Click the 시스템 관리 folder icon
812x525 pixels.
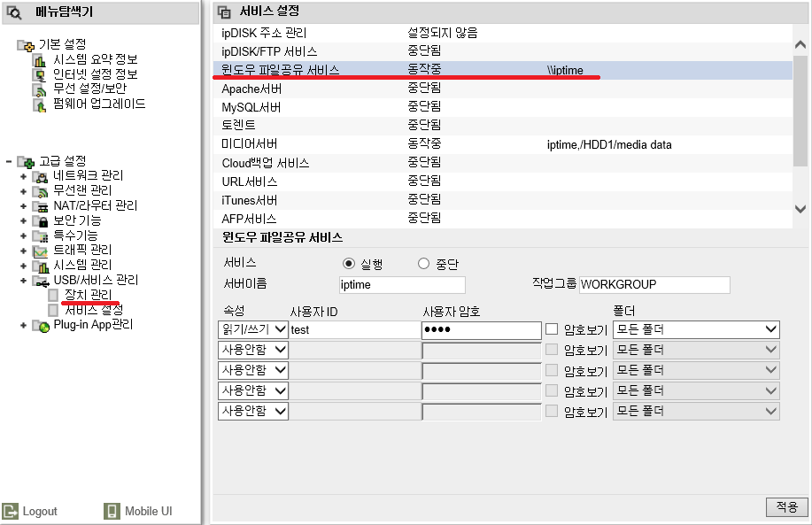[x=40, y=266]
